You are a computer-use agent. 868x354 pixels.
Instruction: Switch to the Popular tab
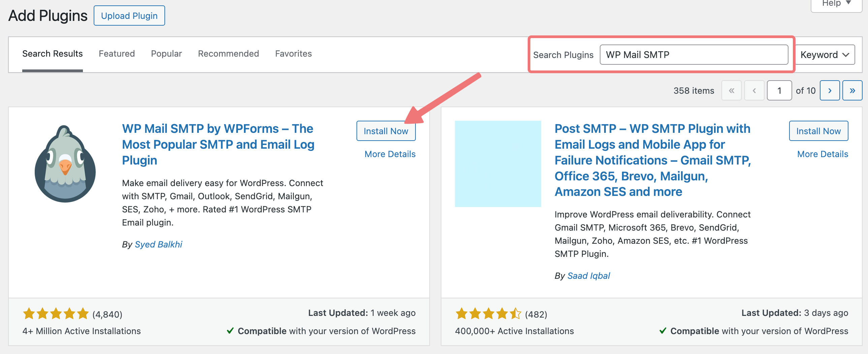coord(166,54)
